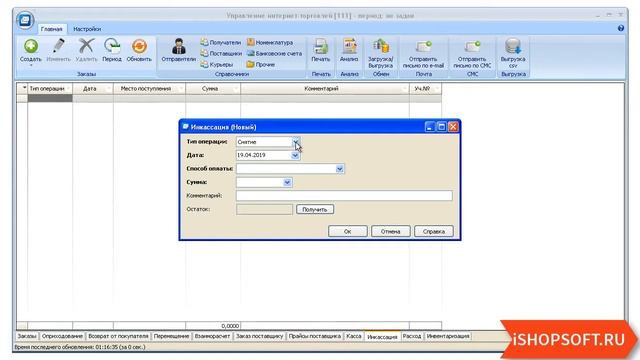This screenshot has width=640, height=360.
Task: Open Курьеры reference list
Action: (217, 64)
